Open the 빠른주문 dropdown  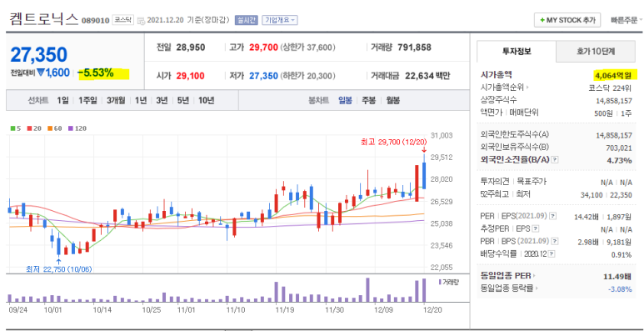(627, 20)
